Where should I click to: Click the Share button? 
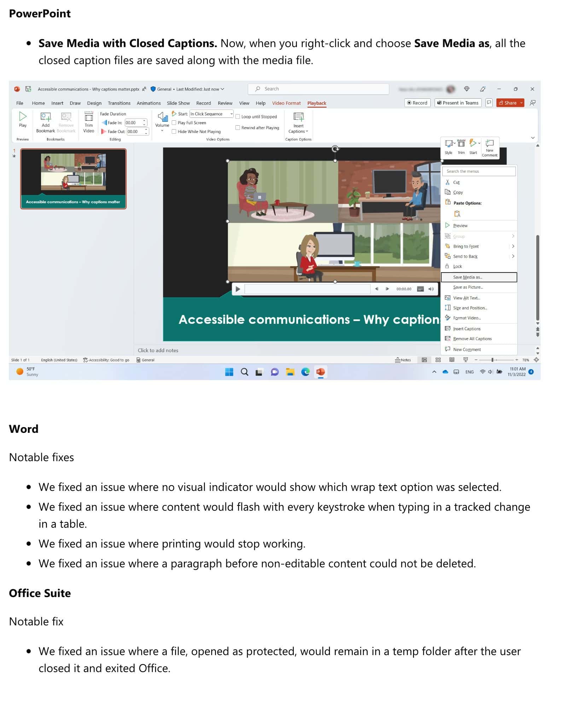click(x=507, y=103)
